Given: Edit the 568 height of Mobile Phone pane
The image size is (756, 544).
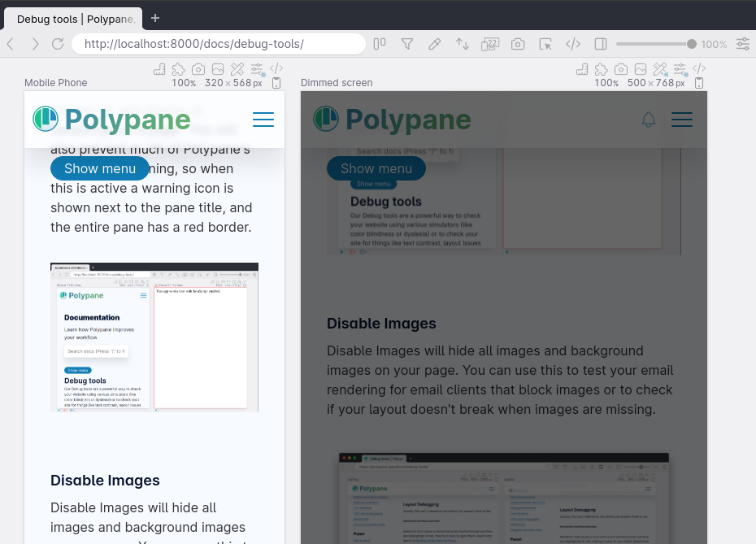Looking at the screenshot, I should [242, 83].
